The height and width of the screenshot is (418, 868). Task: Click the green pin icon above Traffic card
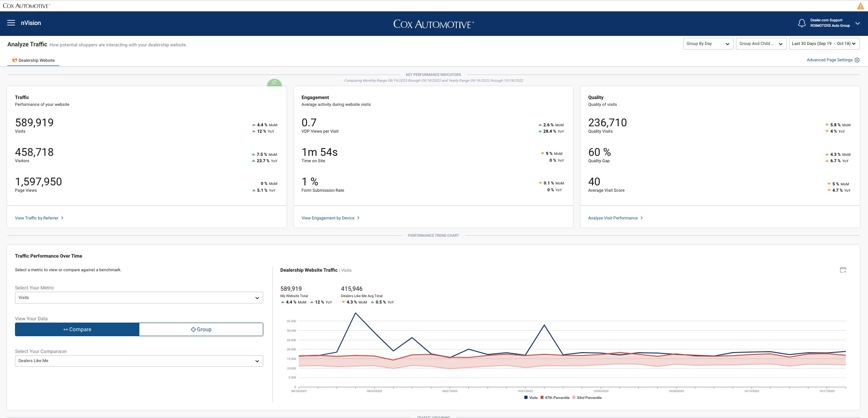click(x=274, y=83)
